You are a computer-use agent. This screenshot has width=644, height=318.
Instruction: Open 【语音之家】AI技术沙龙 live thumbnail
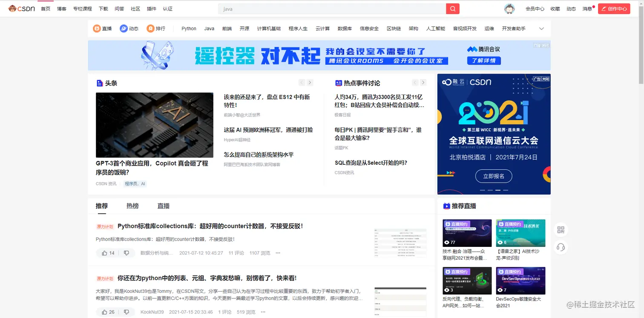[x=520, y=233]
